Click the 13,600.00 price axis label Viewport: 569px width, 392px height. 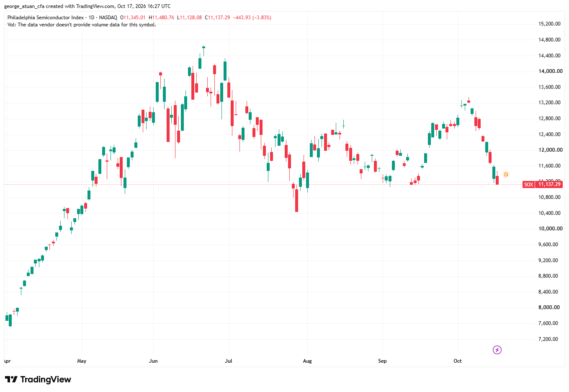click(549, 87)
